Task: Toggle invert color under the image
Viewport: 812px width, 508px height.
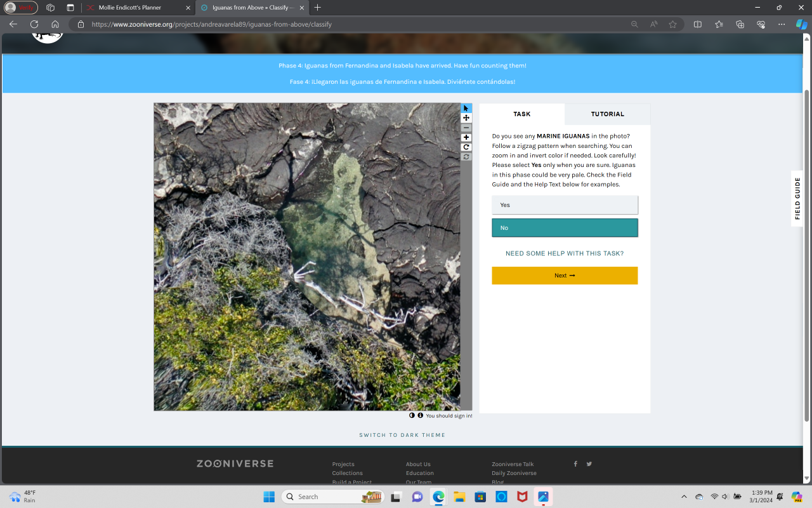Action: click(412, 415)
